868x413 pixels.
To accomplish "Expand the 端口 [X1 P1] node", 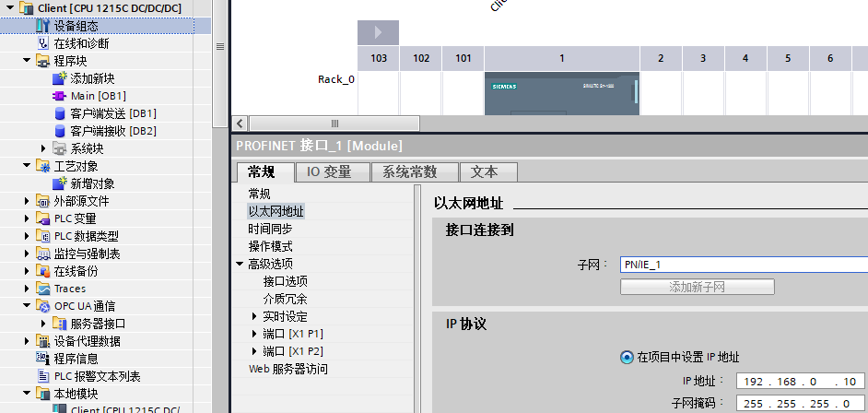I will (x=255, y=335).
